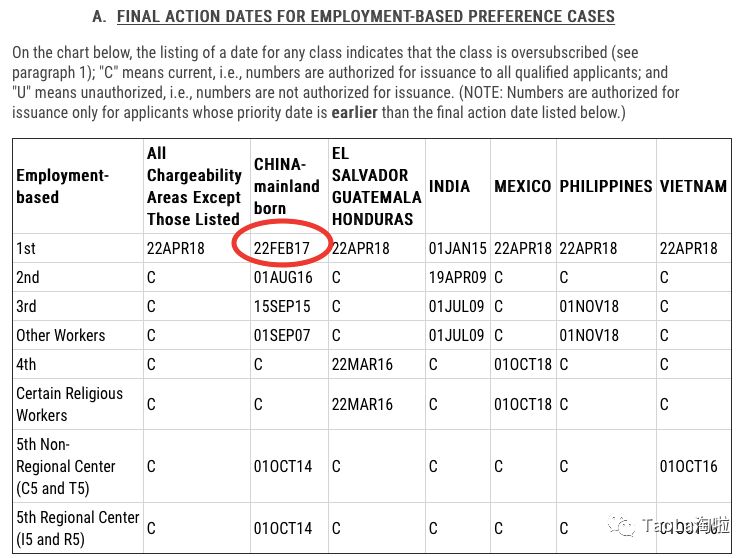The image size is (754, 558).
Task: Click the Other Workers row label
Action: point(61,335)
